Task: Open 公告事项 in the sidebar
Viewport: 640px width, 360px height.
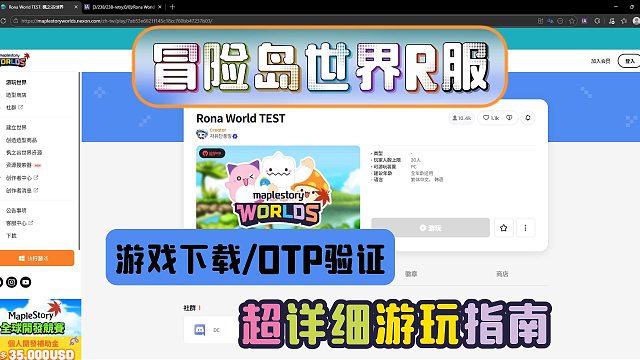Action: tap(16, 211)
